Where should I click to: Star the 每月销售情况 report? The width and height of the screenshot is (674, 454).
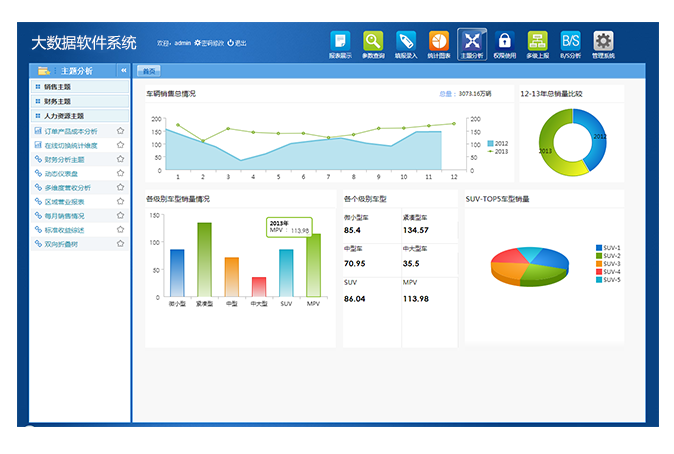pos(121,215)
